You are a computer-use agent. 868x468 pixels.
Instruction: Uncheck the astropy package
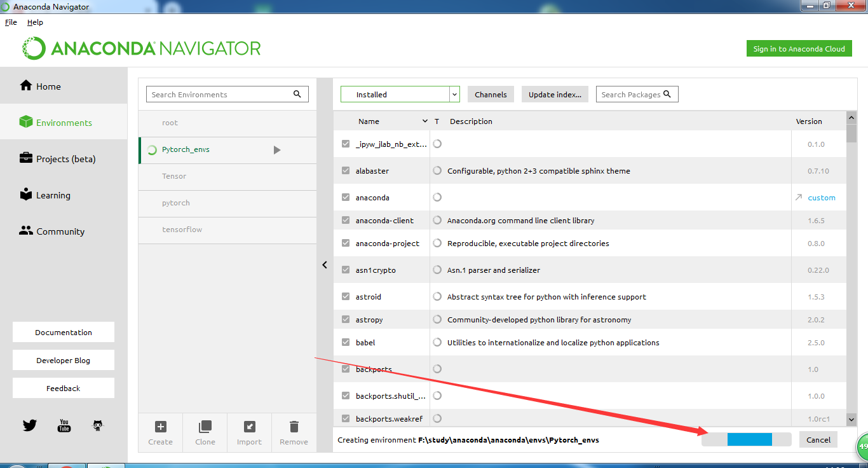tap(346, 320)
